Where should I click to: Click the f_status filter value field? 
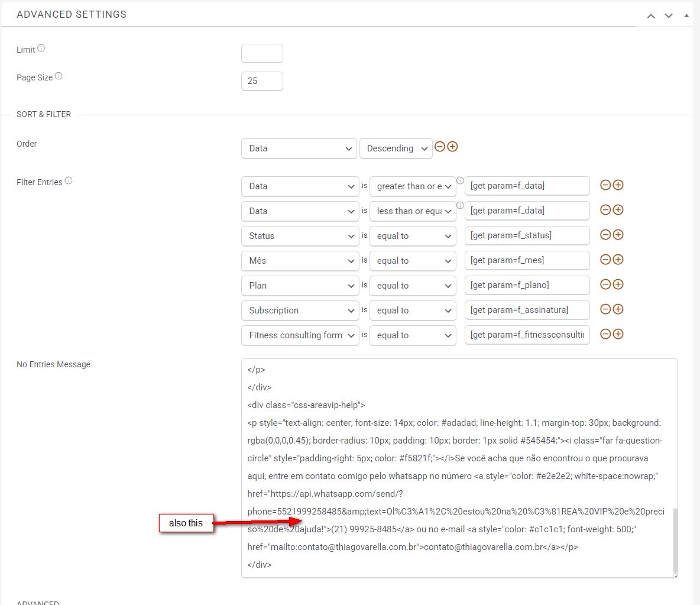click(527, 235)
